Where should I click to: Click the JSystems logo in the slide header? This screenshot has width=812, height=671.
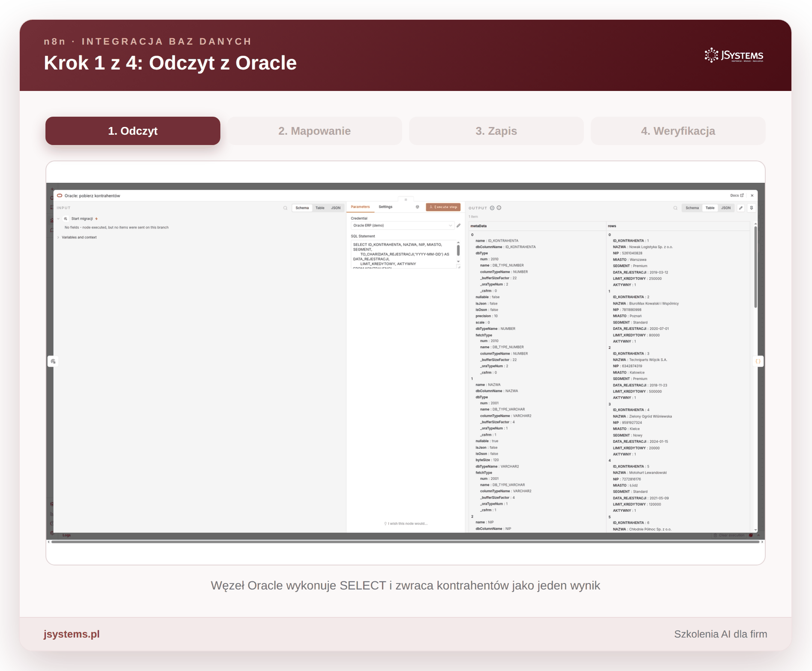pos(734,55)
